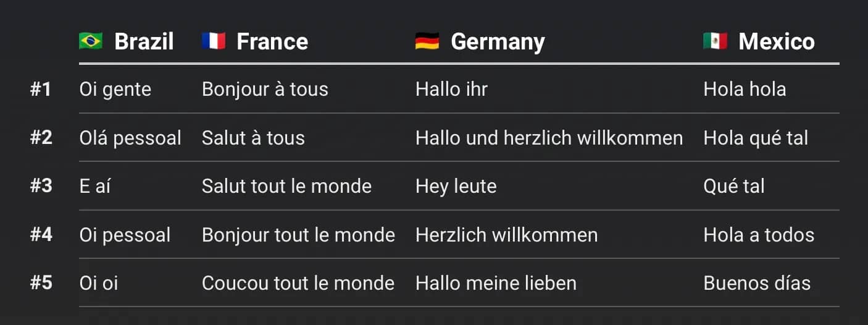Select the Germany column header text

click(498, 41)
